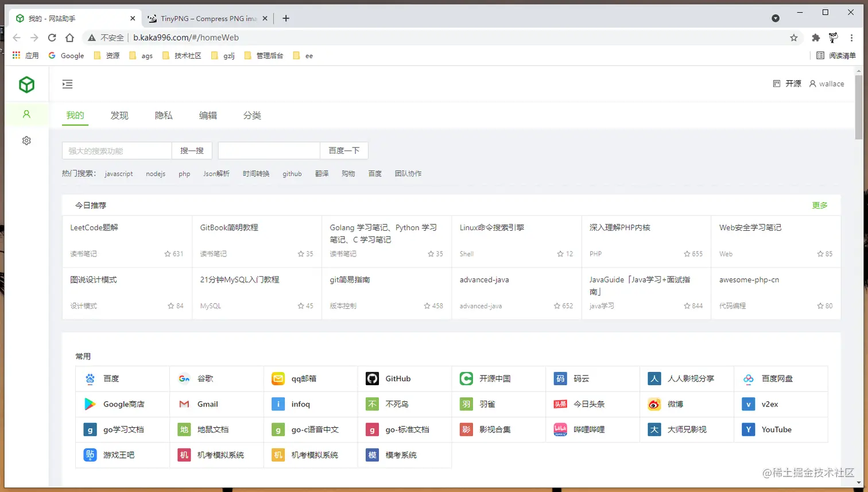The height and width of the screenshot is (492, 868).
Task: Switch to the 我的 tab
Action: 75,115
